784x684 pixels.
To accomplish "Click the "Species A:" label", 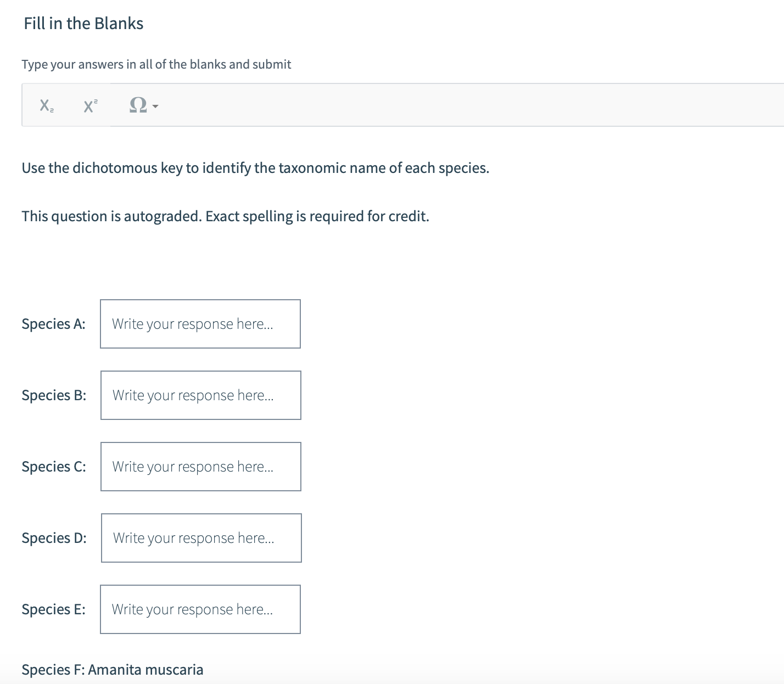I will pos(54,324).
